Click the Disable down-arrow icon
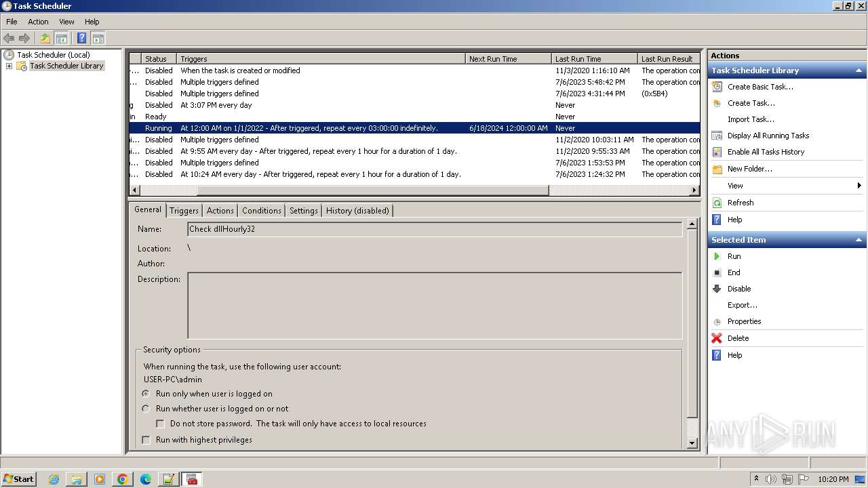The width and height of the screenshot is (868, 488). click(717, 289)
